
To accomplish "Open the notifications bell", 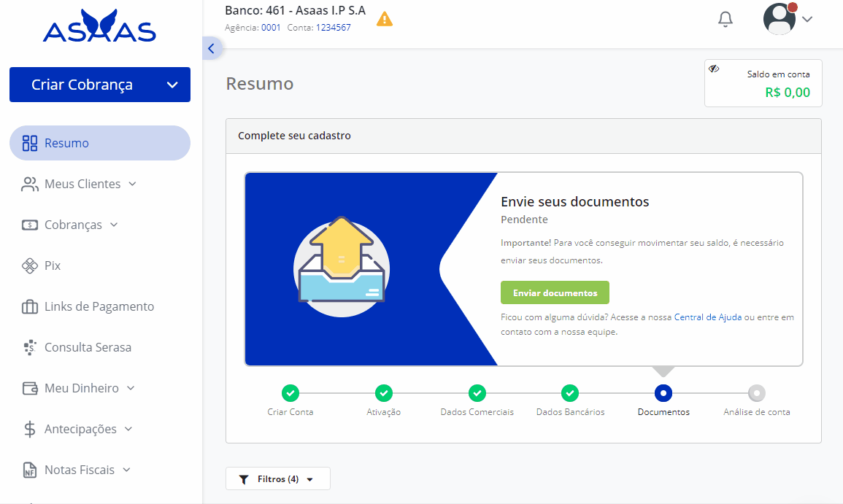I will click(x=725, y=20).
